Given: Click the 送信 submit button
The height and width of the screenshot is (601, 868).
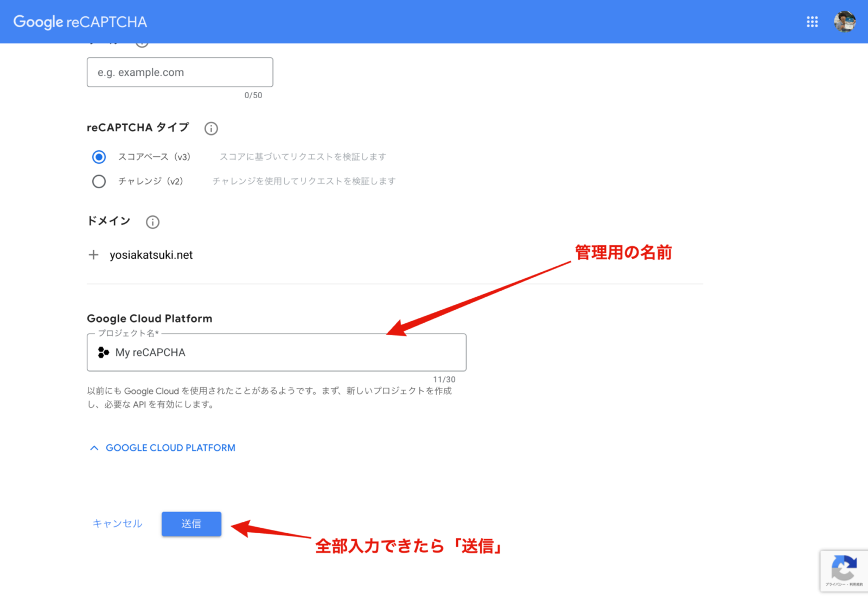Looking at the screenshot, I should click(192, 524).
